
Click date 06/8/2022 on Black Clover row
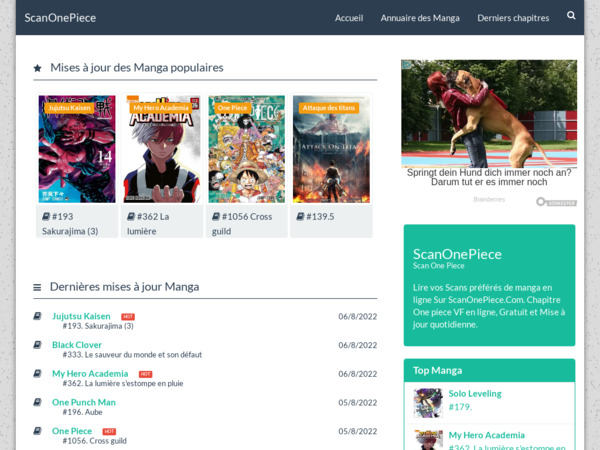click(357, 345)
